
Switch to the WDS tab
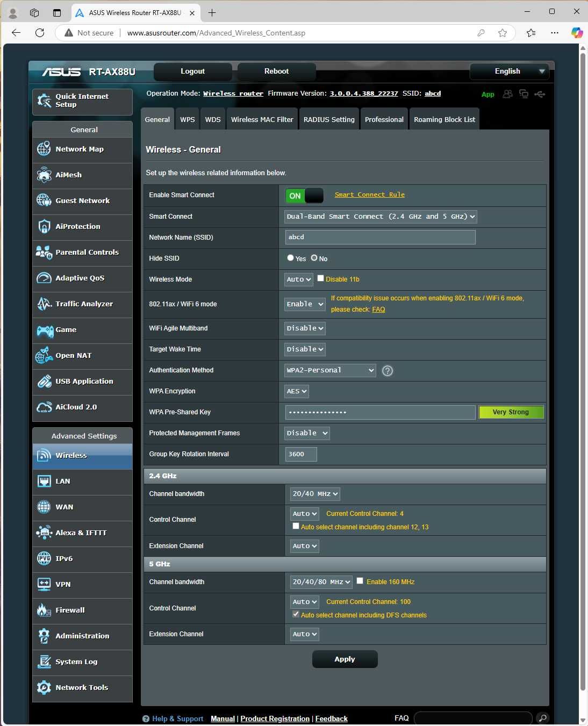coord(213,119)
